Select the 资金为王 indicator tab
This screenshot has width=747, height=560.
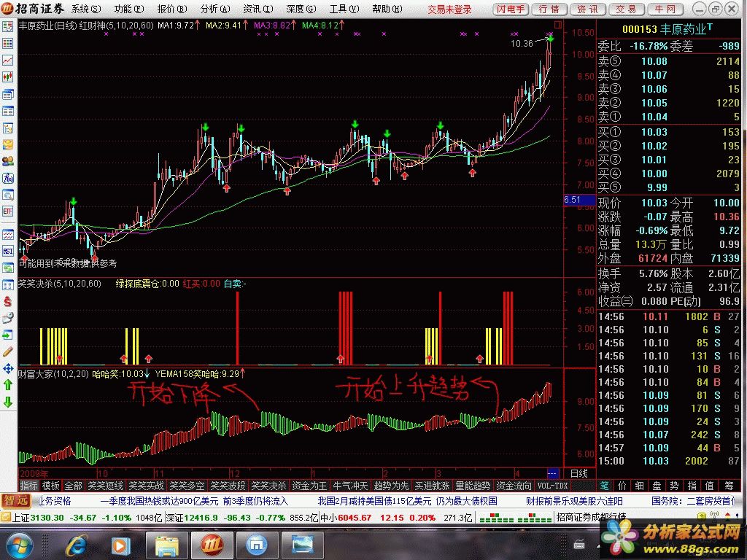[309, 486]
